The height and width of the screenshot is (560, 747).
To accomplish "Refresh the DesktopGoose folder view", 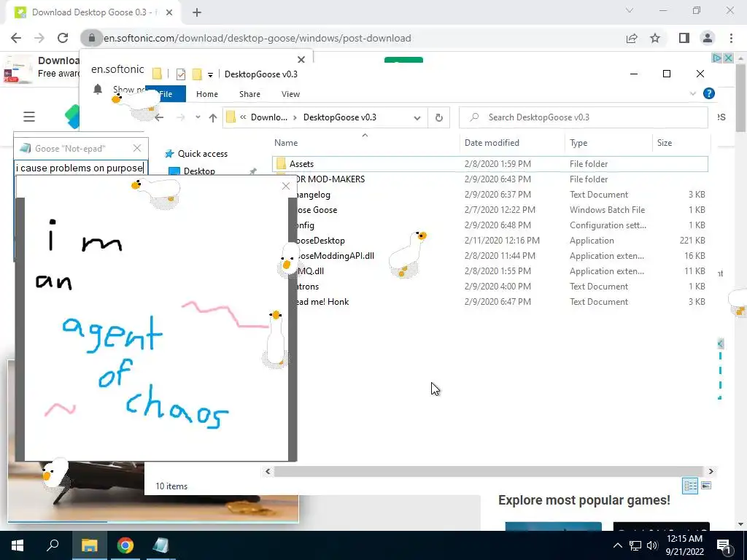I will [438, 117].
